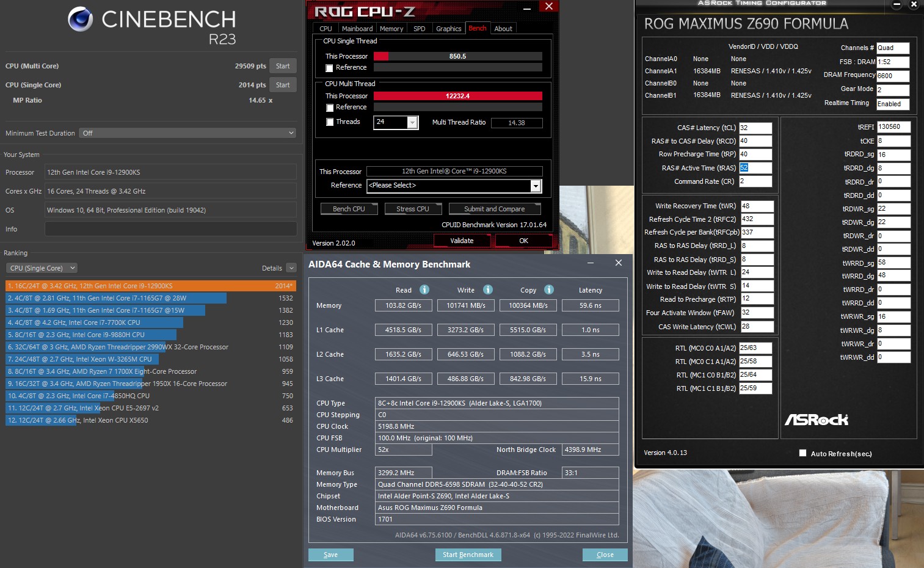Click the Info input field in Cinebench

click(171, 229)
